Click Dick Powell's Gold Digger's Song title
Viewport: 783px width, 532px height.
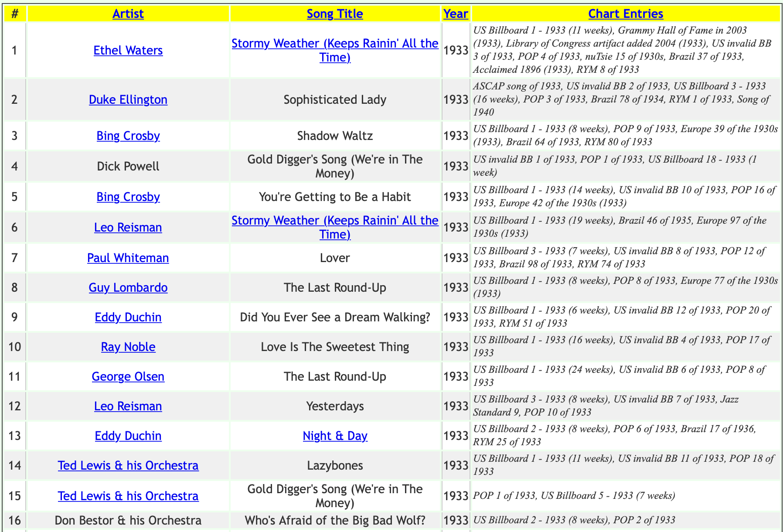(335, 166)
